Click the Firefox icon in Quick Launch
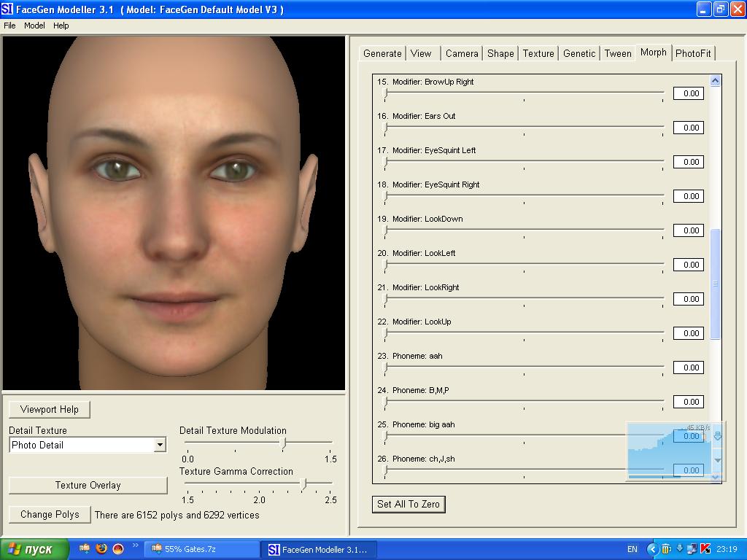The width and height of the screenshot is (747, 560). 101,548
